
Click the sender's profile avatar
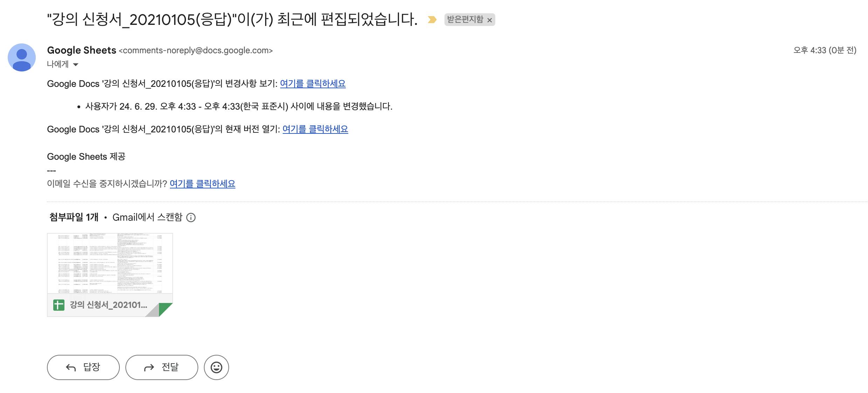pos(22,57)
